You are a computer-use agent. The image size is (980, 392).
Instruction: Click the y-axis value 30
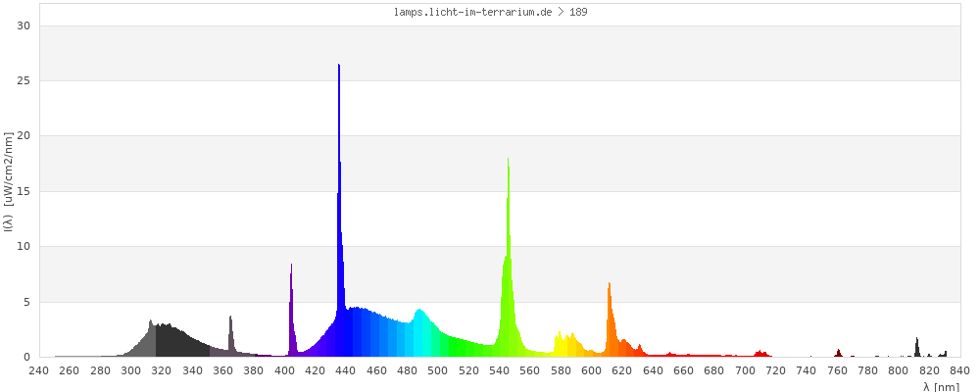coord(24,25)
